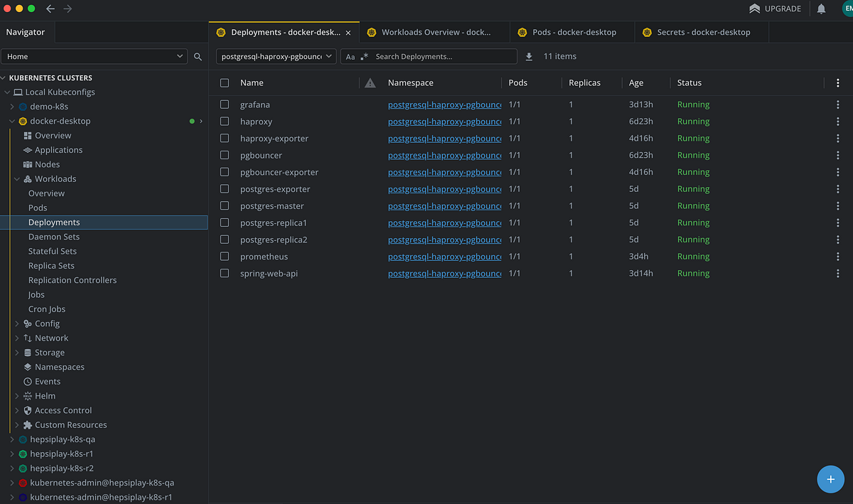The image size is (853, 504).
Task: Open the namespace link on the haproxy row
Action: pos(444,121)
